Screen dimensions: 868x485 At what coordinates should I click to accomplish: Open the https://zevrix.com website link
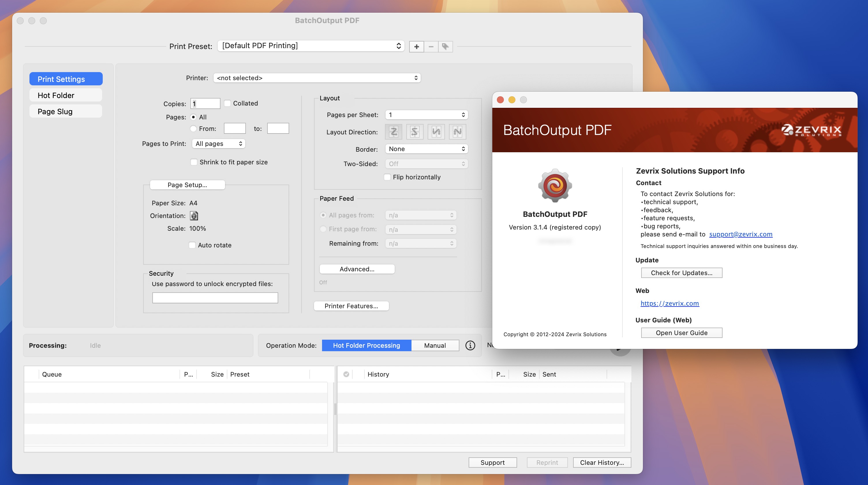669,303
